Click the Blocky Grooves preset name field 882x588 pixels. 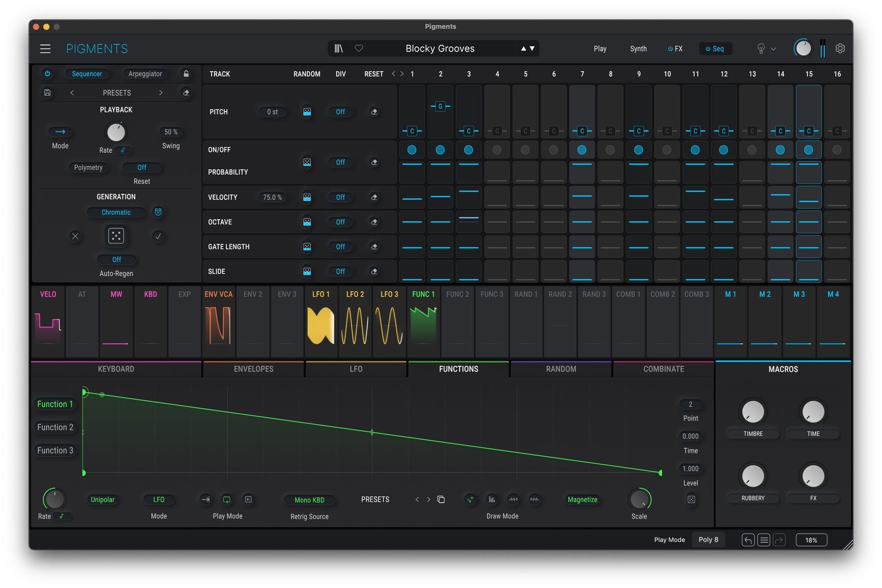point(440,48)
